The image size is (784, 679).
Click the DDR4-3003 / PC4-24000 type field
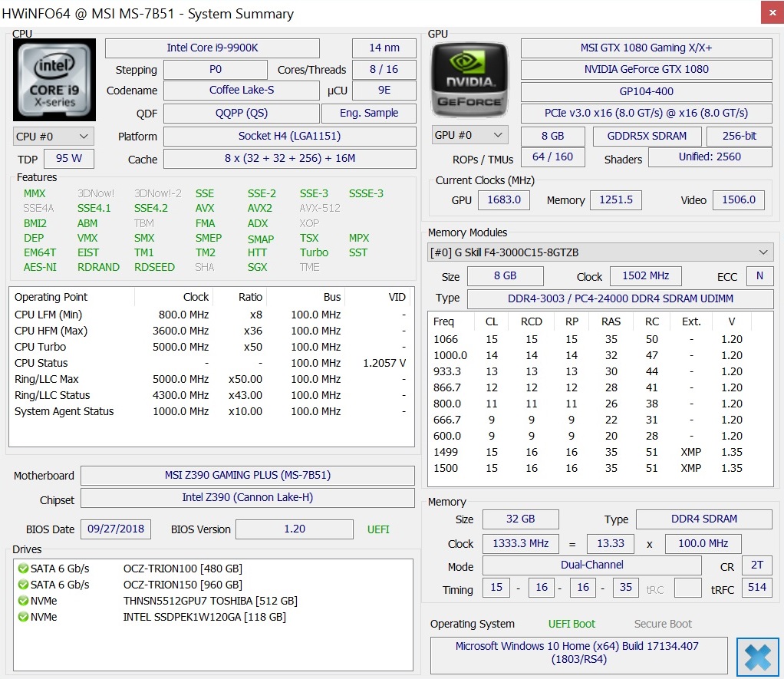pos(620,299)
